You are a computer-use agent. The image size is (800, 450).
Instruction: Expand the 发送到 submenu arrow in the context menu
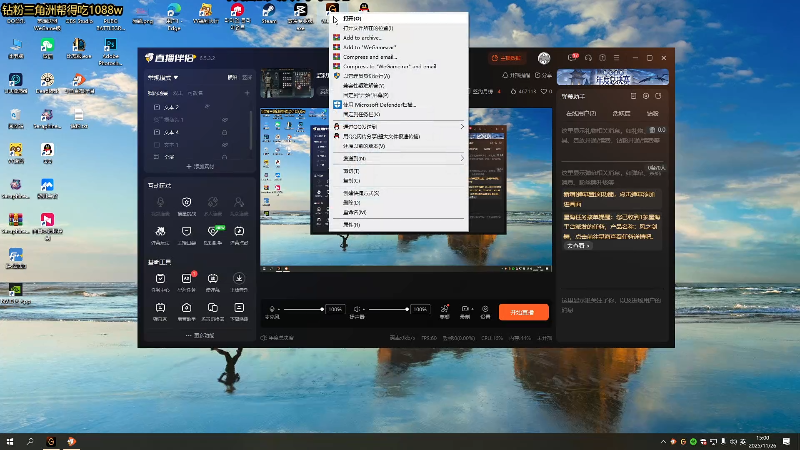click(462, 159)
